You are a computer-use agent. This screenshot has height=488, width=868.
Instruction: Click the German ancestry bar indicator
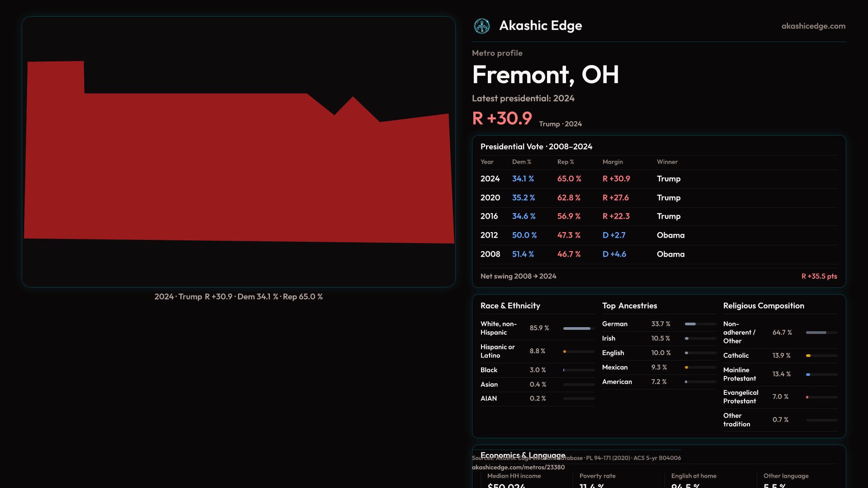690,324
